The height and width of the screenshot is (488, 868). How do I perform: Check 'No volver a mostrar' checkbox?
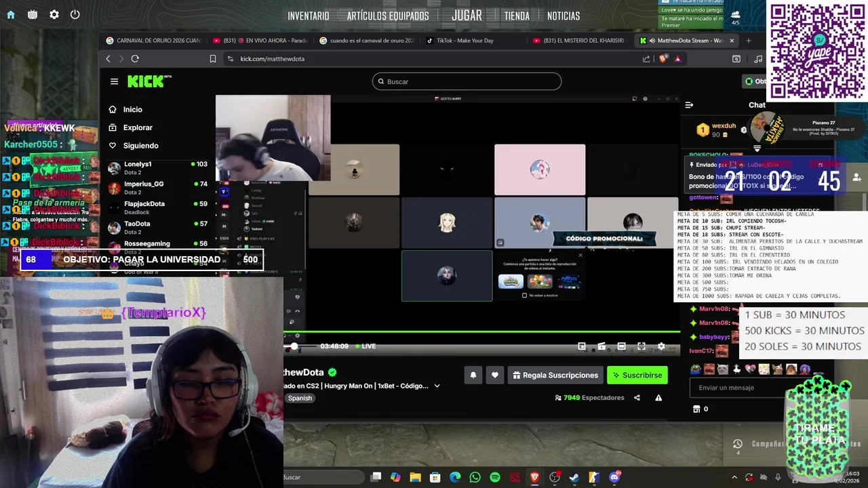(524, 296)
